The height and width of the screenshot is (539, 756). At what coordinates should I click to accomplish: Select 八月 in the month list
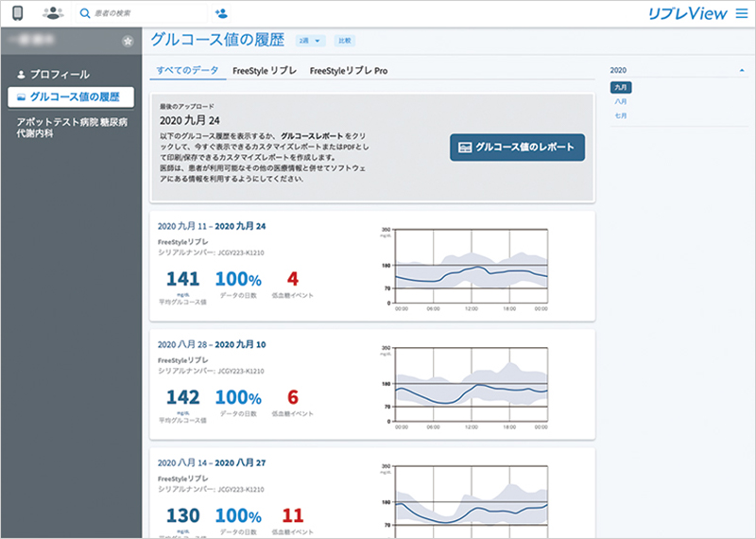pos(621,102)
